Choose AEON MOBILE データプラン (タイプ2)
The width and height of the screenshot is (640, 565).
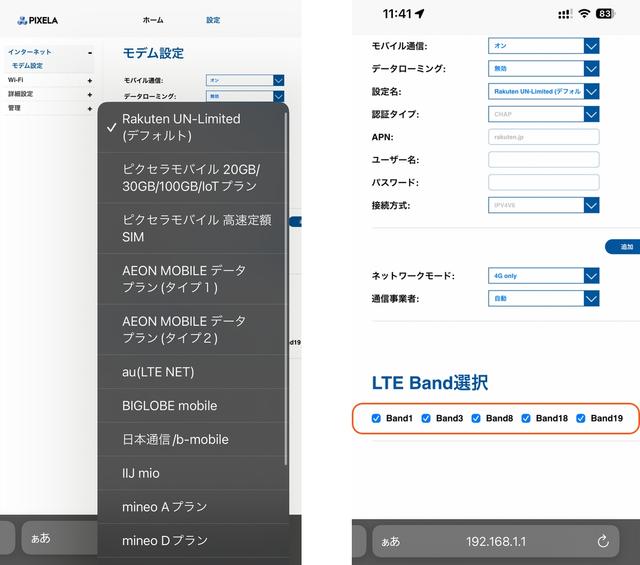pos(192,329)
